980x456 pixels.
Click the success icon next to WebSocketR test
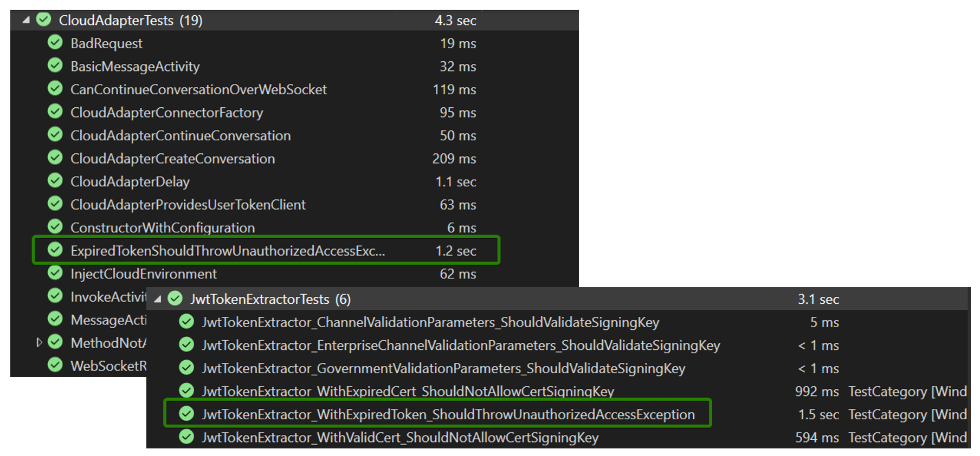(55, 366)
